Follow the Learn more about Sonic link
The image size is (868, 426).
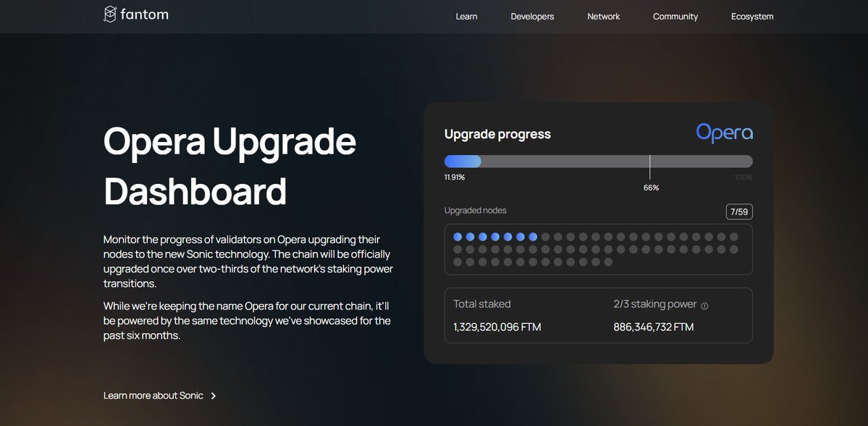coord(153,396)
